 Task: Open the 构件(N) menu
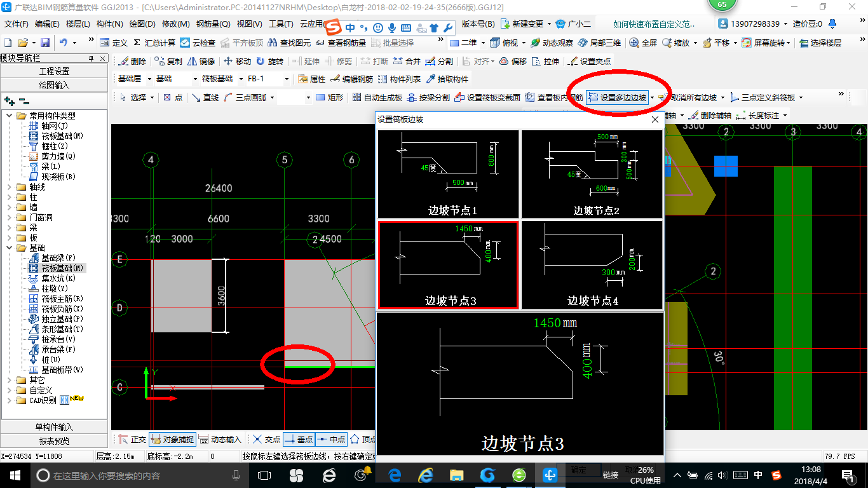tap(109, 24)
